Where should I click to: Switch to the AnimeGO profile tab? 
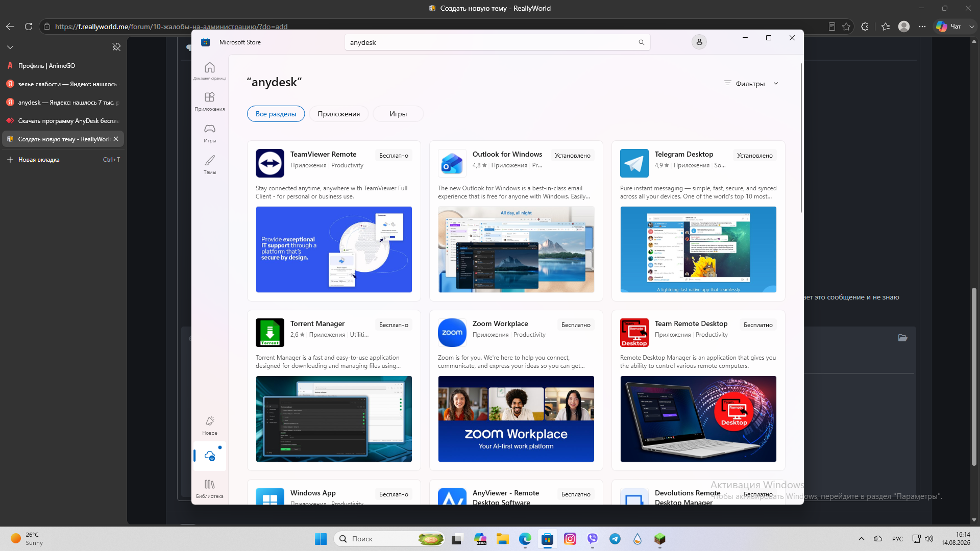pos(63,66)
